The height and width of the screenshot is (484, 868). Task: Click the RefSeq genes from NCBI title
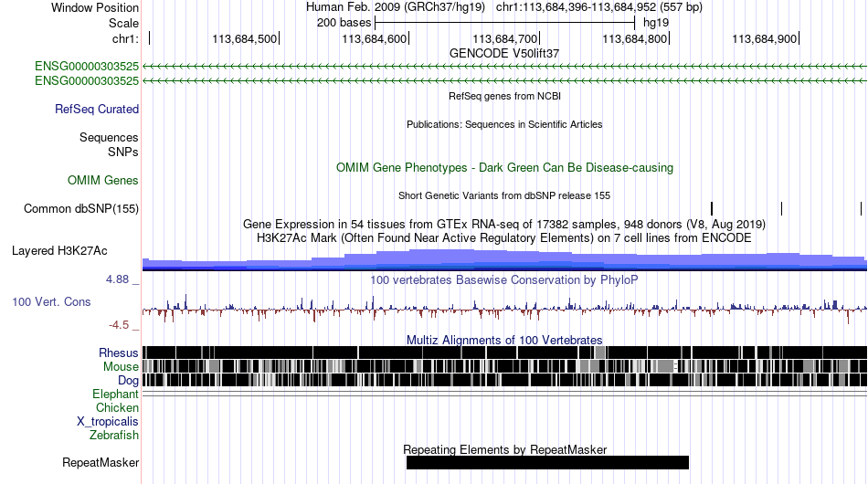pos(504,96)
